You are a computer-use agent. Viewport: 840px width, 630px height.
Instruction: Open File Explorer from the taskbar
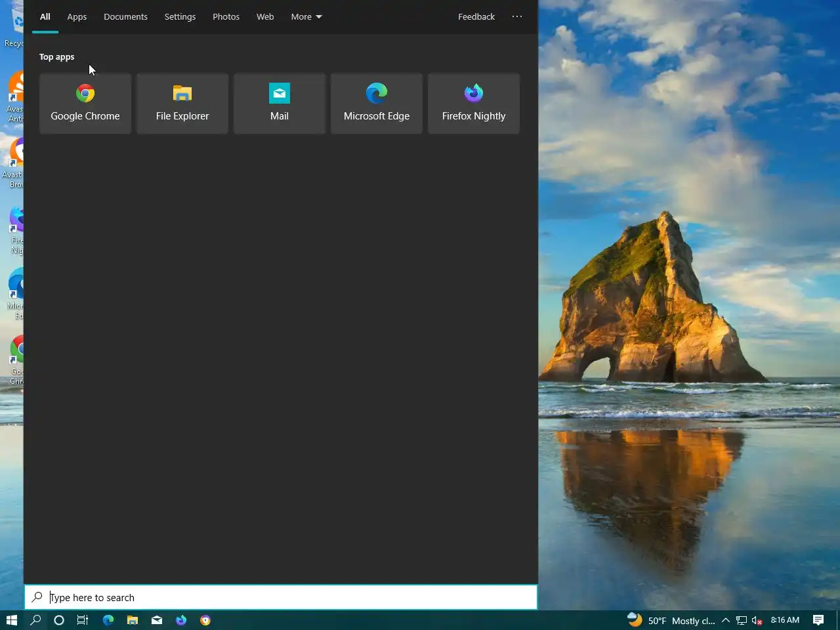133,620
